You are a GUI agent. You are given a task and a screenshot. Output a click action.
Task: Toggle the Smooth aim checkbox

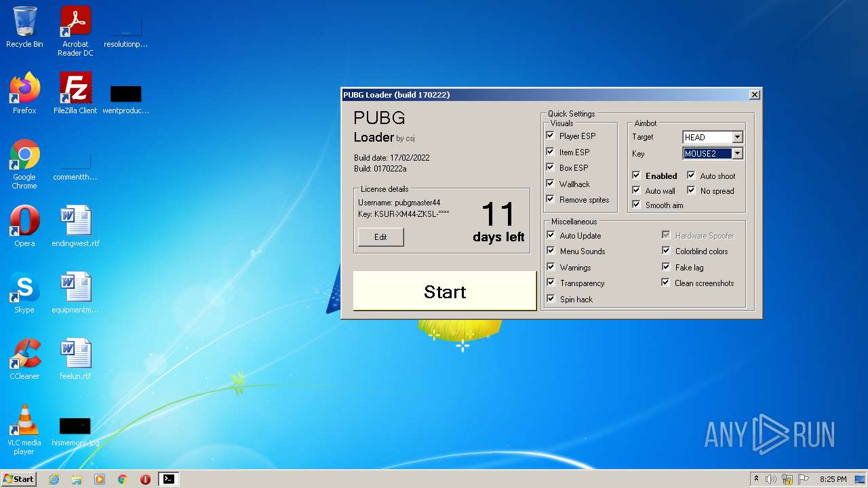(636, 205)
